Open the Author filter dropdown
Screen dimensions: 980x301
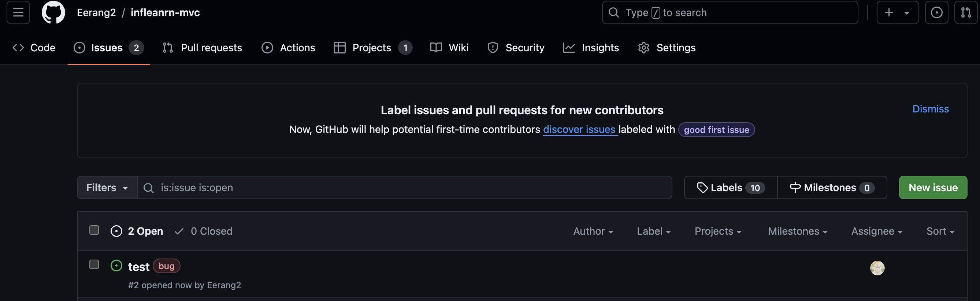pyautogui.click(x=593, y=231)
